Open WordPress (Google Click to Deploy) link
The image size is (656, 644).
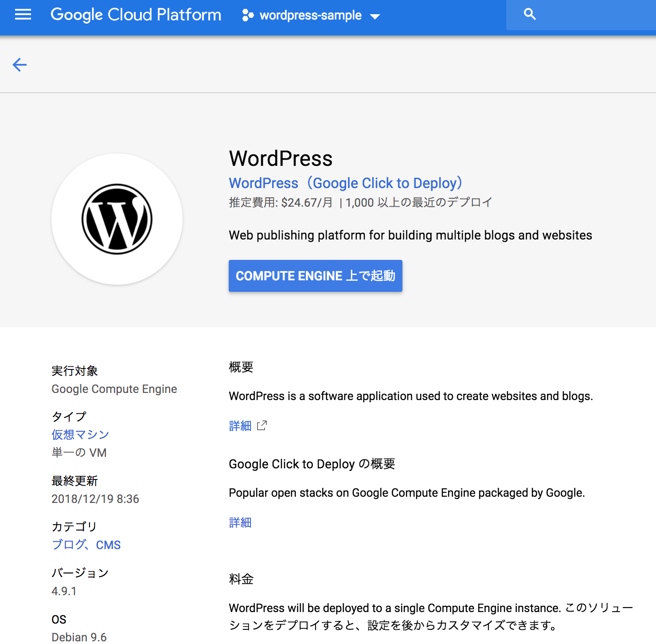346,183
